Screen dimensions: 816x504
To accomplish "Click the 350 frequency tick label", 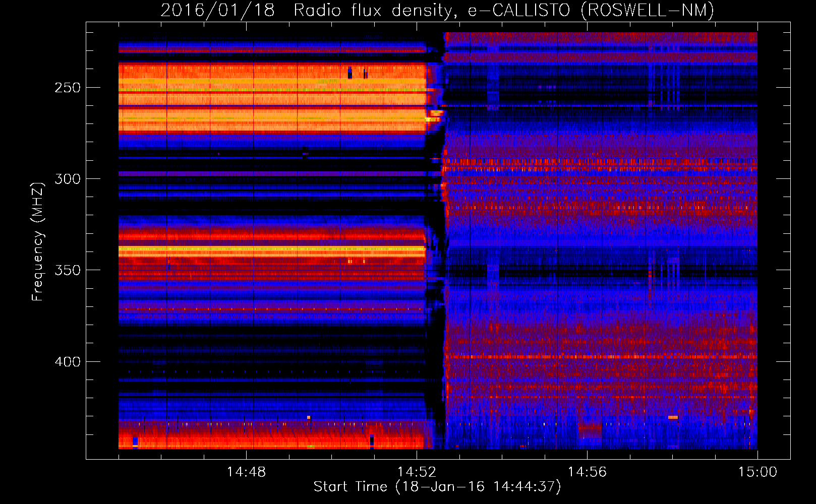I will tap(68, 270).
